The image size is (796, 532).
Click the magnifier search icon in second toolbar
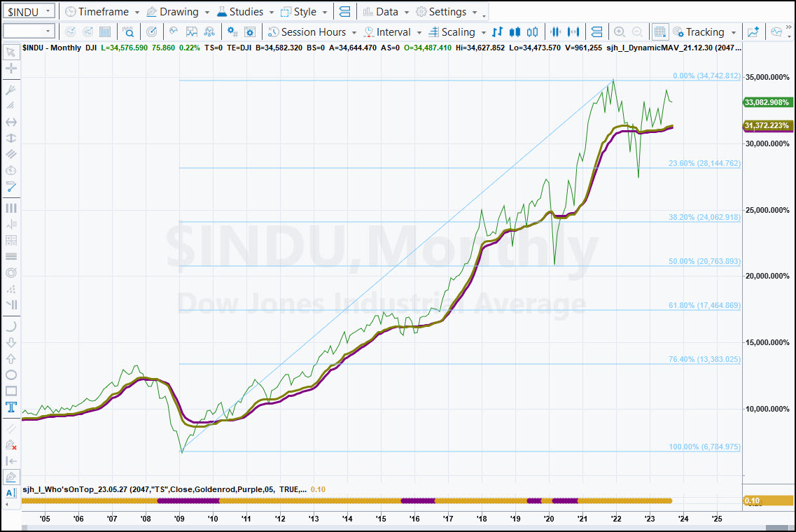pos(128,32)
